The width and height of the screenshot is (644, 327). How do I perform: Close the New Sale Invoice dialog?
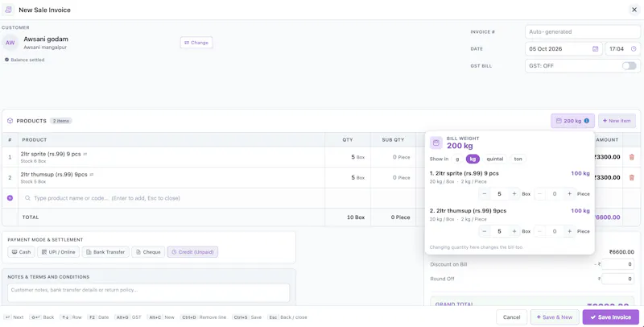click(x=634, y=10)
